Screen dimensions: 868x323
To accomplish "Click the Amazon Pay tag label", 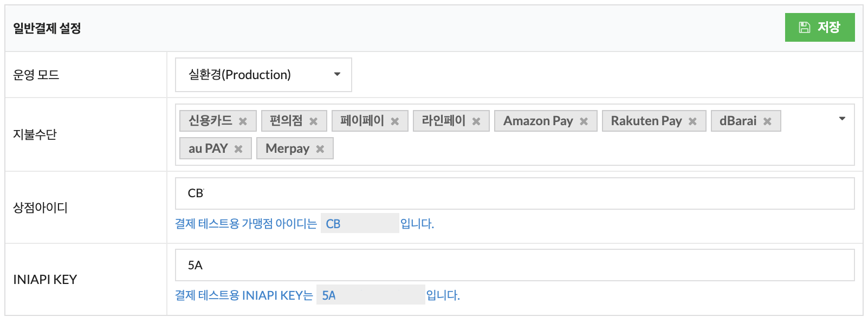I will (x=538, y=121).
